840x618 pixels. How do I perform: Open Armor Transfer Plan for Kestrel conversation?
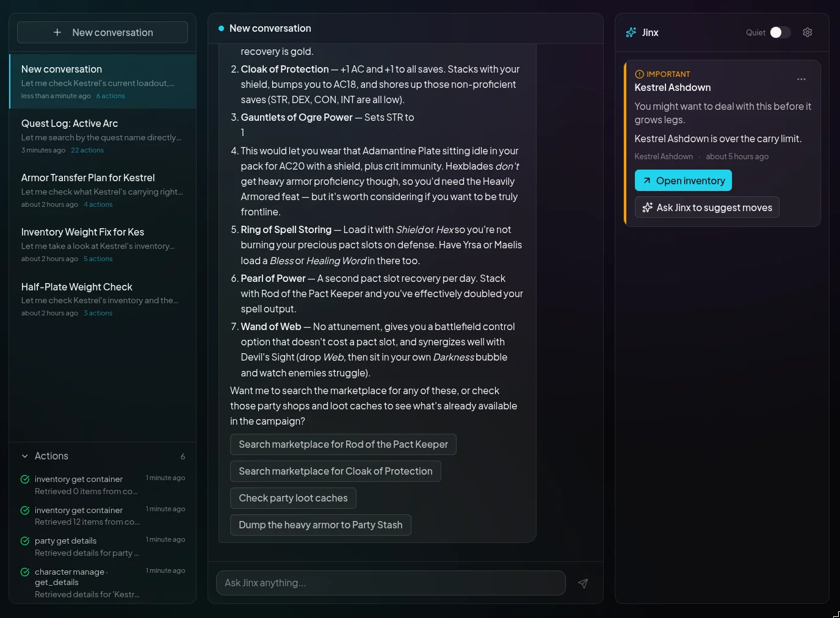pyautogui.click(x=103, y=190)
